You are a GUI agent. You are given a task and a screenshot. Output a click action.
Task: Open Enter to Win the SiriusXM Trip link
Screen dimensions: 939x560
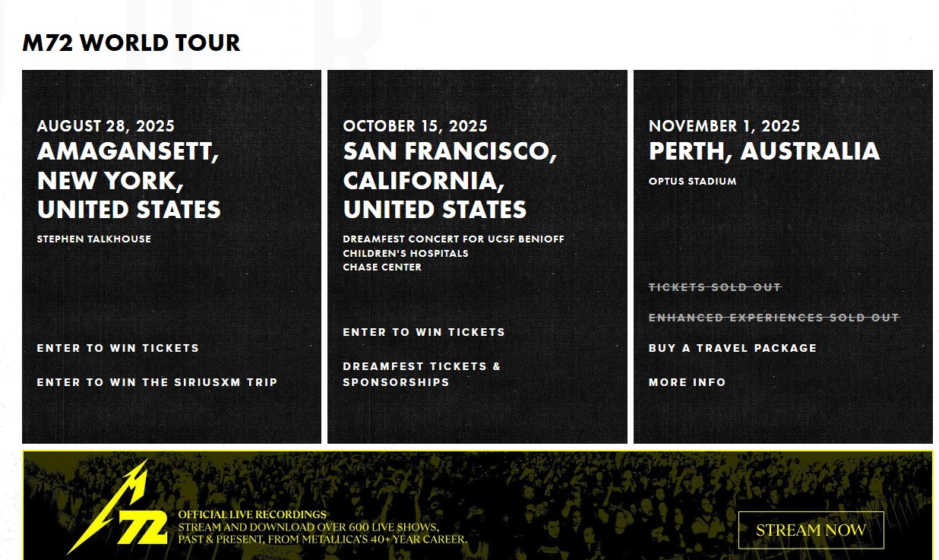click(x=157, y=382)
